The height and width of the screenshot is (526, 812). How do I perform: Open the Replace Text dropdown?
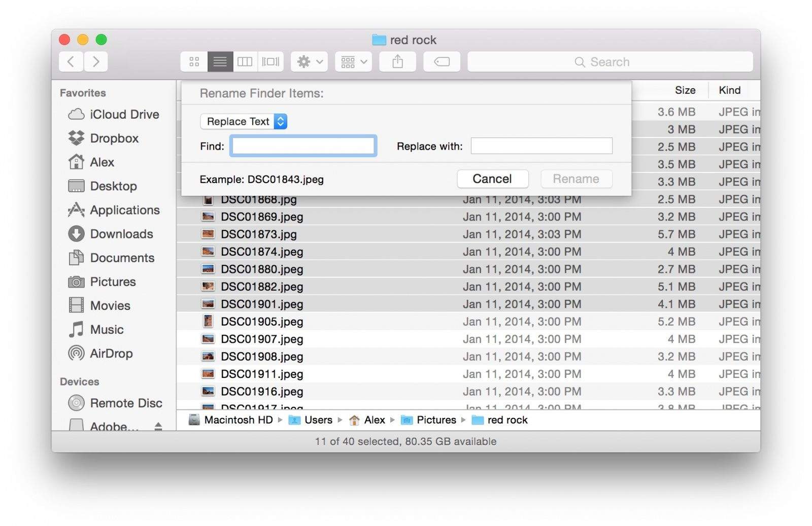tap(244, 122)
